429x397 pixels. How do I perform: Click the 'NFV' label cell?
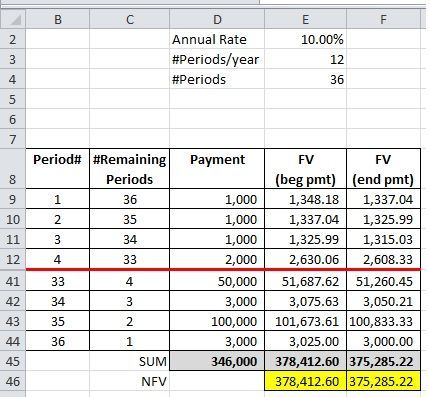(130, 381)
